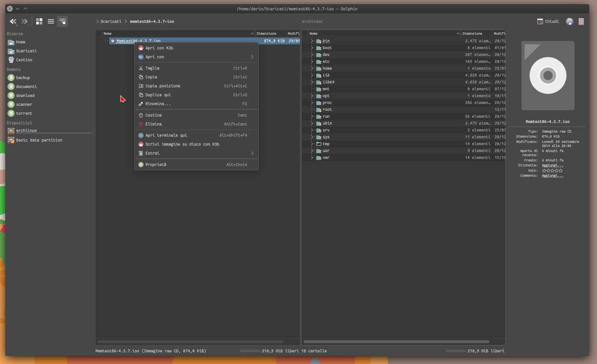Expand the home folder
Viewport: 597px width, 364px height.
point(312,69)
